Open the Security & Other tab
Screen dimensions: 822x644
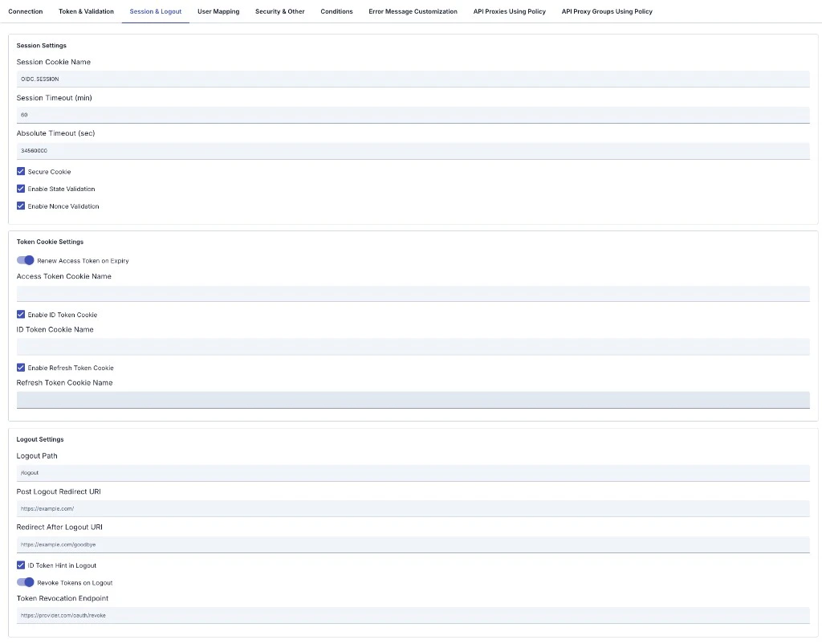[x=279, y=11]
